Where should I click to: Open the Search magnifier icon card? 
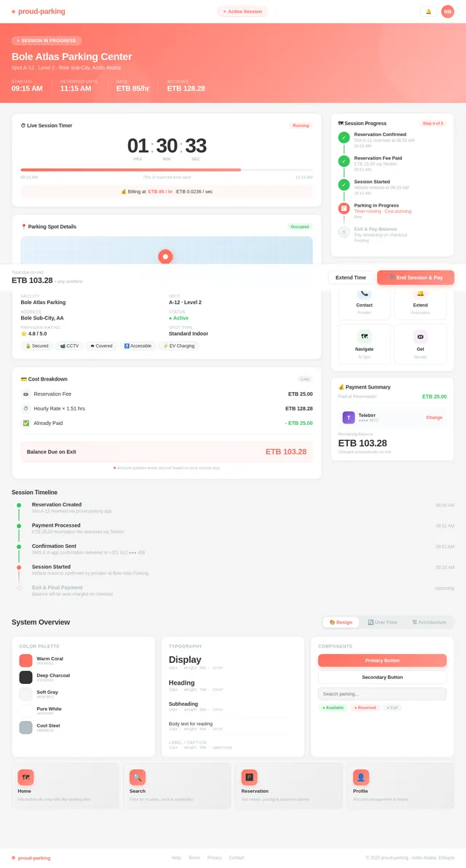(138, 777)
